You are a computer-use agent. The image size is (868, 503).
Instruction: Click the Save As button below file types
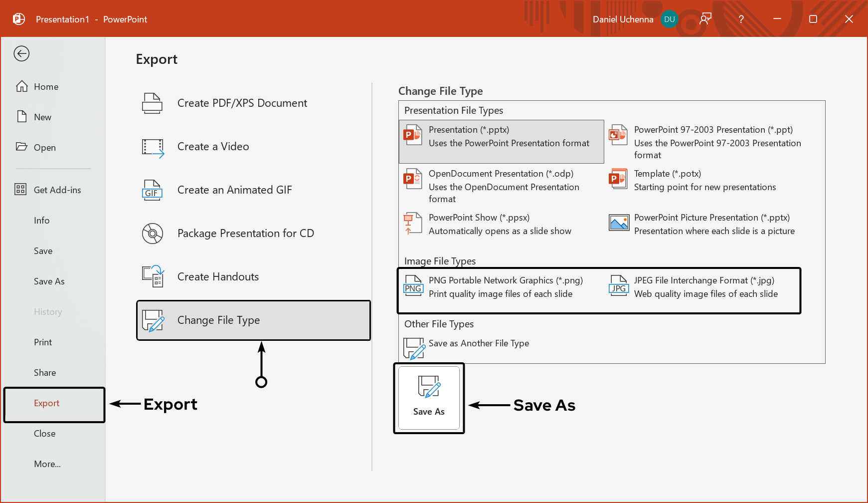[x=429, y=398]
